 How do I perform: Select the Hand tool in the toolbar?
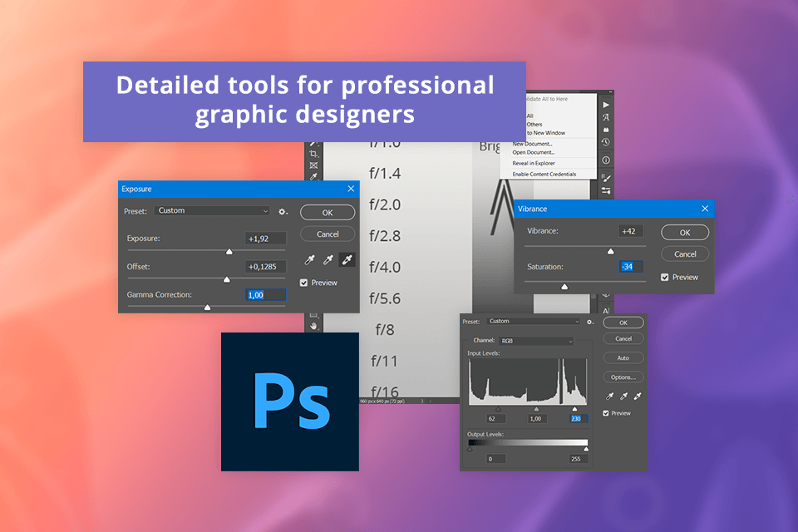(x=313, y=325)
